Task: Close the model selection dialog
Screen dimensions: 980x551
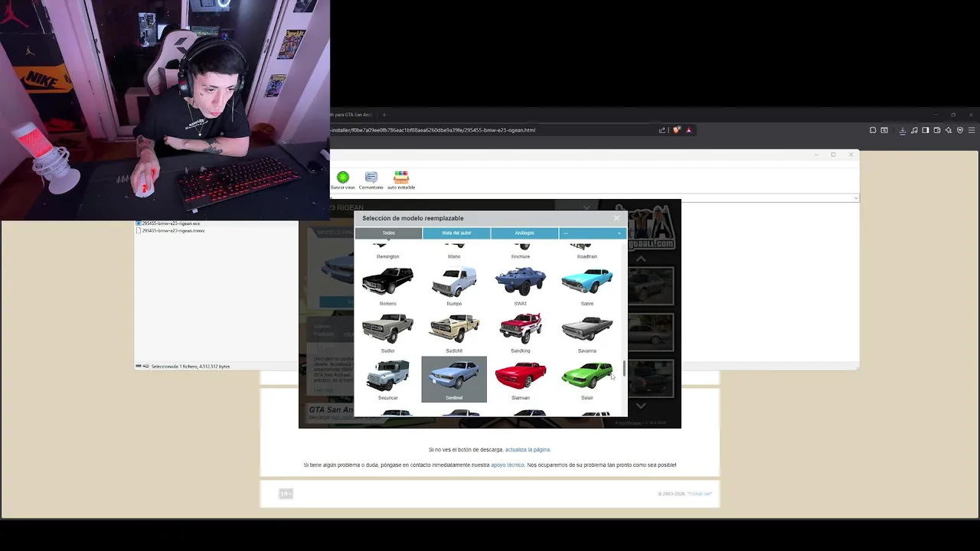Action: point(616,218)
